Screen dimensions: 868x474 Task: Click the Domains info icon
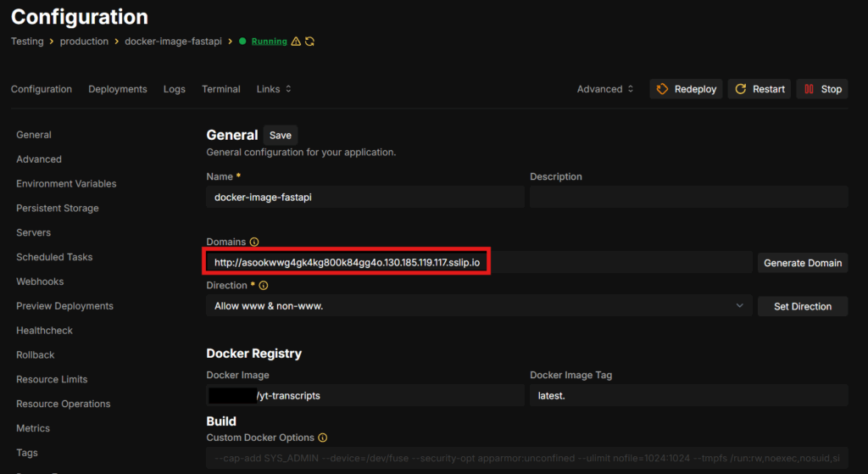pos(254,242)
